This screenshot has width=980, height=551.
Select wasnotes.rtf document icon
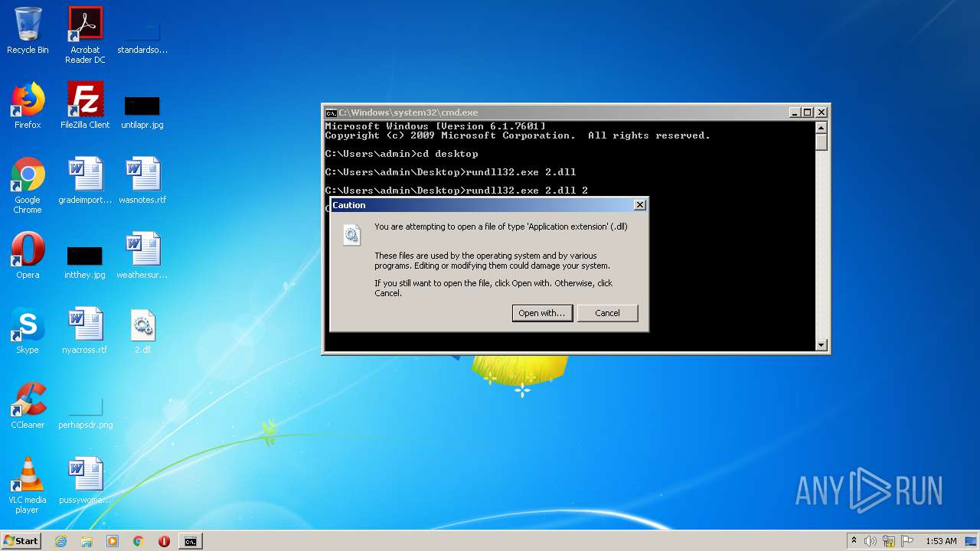click(142, 181)
